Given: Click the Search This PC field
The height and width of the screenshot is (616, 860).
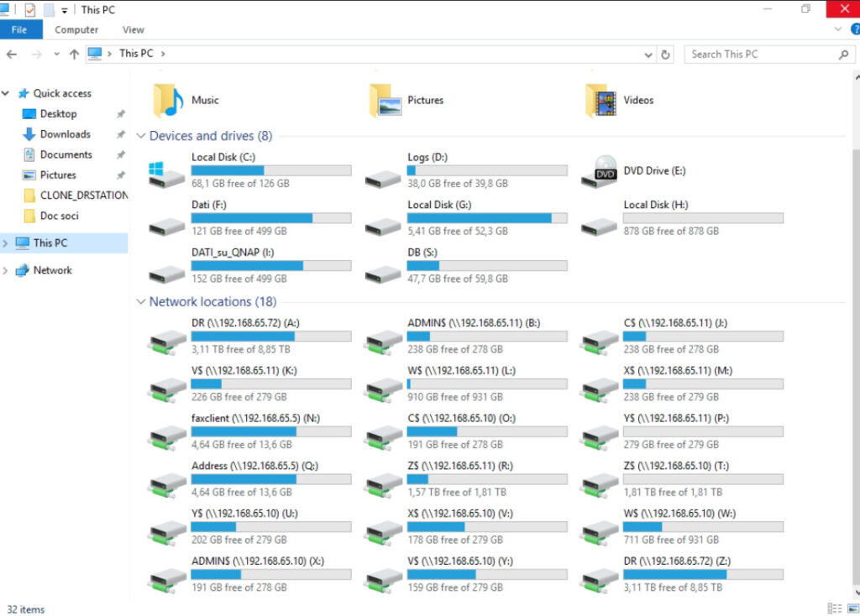Looking at the screenshot, I should tap(760, 54).
